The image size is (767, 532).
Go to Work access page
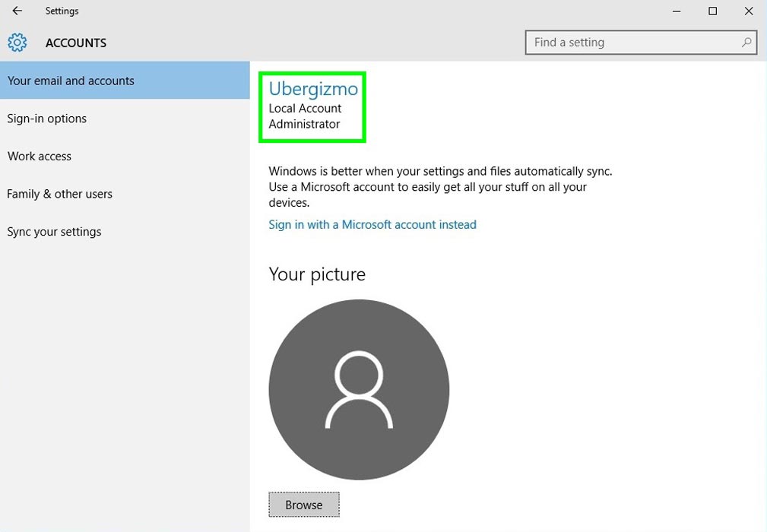(40, 157)
